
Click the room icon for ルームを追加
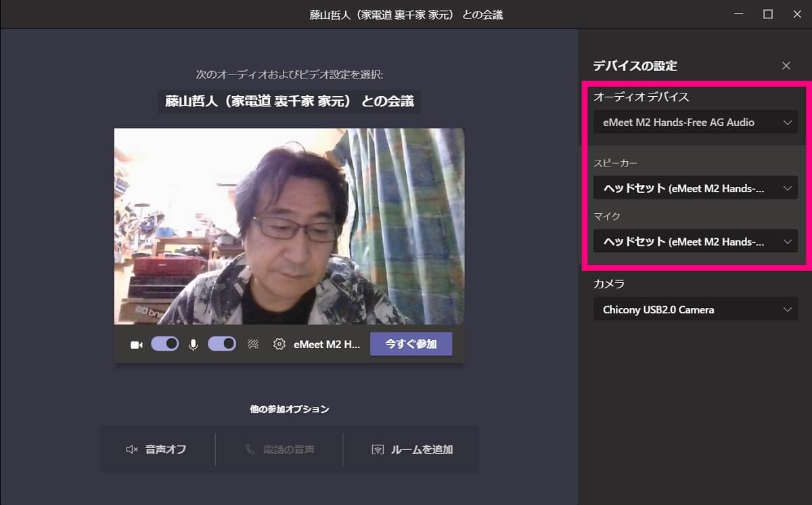pyautogui.click(x=378, y=449)
